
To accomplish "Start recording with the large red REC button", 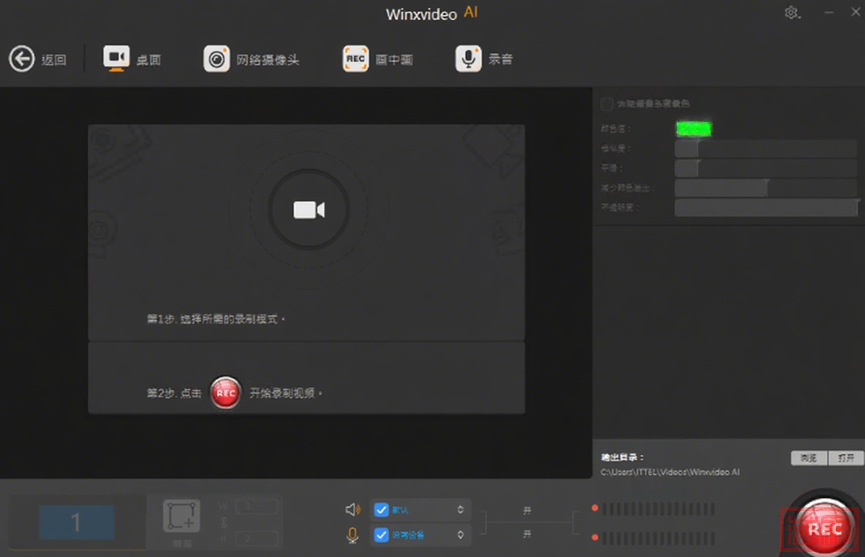I will coord(824,528).
